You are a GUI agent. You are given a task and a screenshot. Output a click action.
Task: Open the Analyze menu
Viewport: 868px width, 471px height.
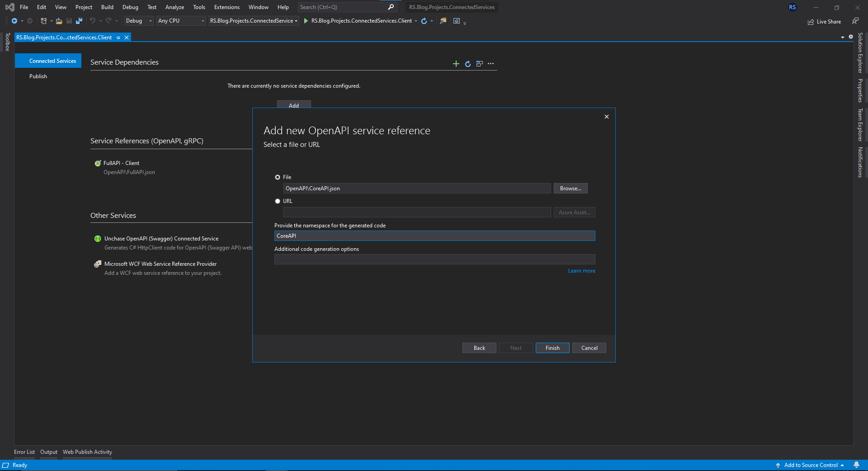point(175,7)
